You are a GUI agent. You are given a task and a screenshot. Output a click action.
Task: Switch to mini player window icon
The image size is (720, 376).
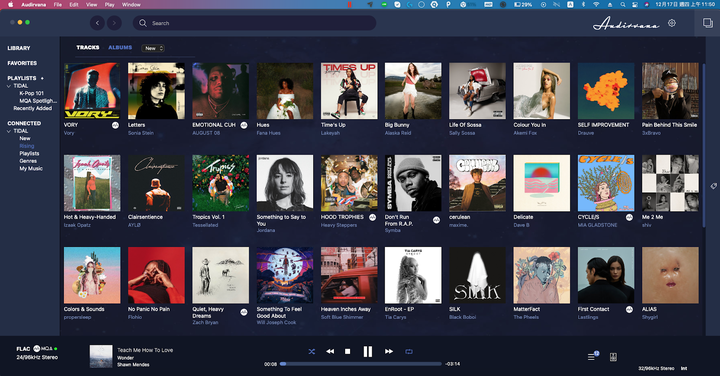click(708, 23)
